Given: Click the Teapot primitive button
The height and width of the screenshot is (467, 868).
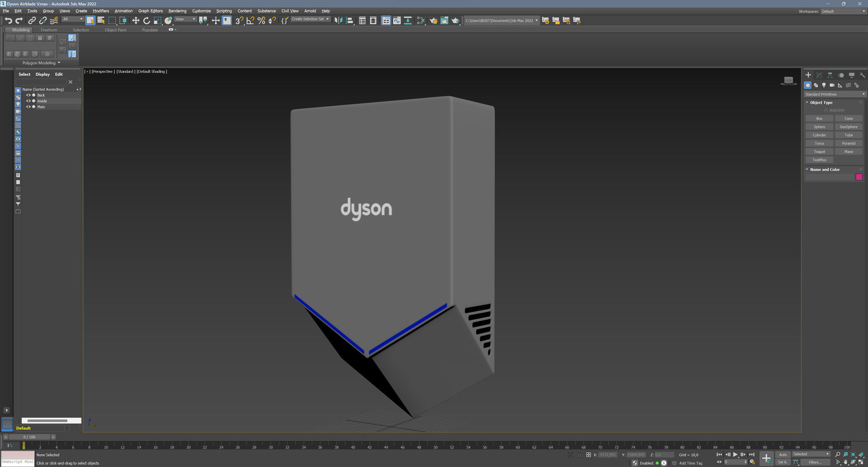Looking at the screenshot, I should point(819,152).
